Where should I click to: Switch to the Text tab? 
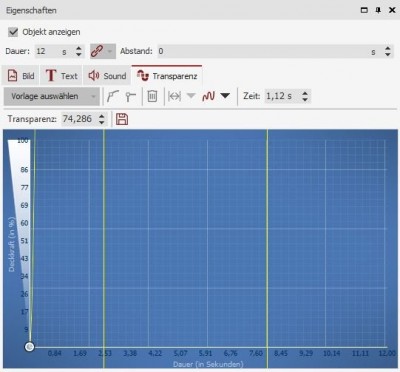61,76
